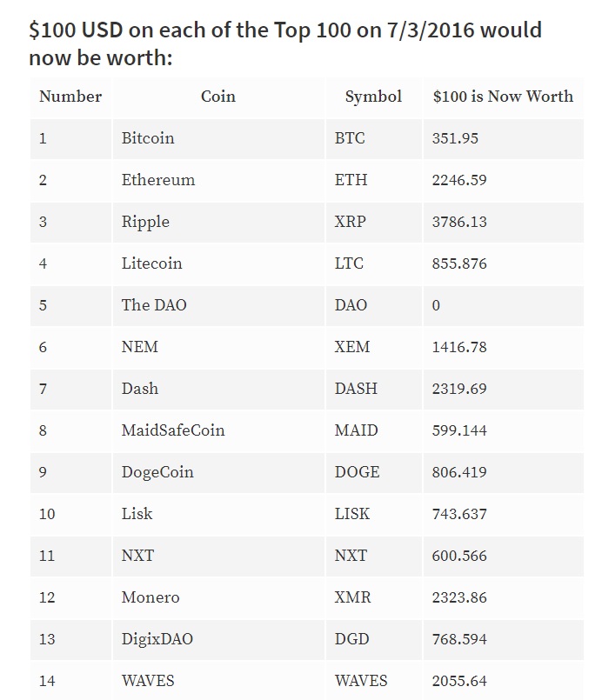The width and height of the screenshot is (602, 700).
Task: Click NXT's 600.566 value cell
Action: coord(504,556)
